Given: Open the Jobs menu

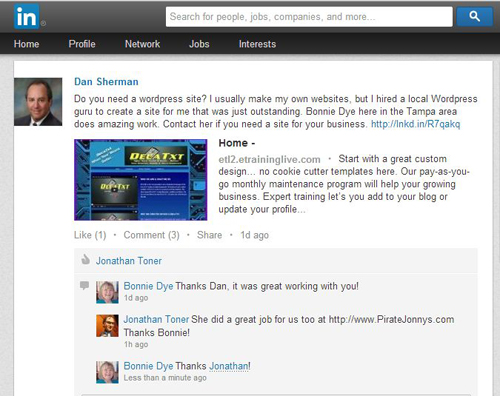Looking at the screenshot, I should (199, 44).
